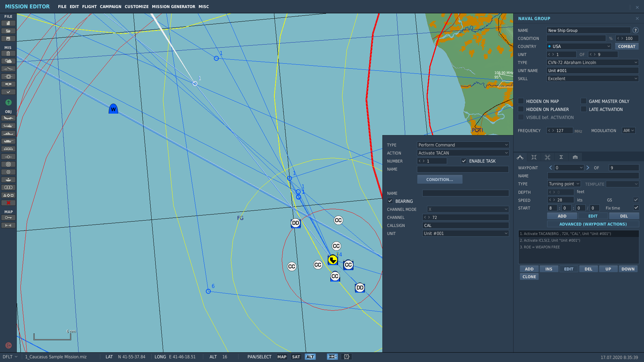
Task: Open the mission goals crosshair icon
Action: tap(8, 77)
